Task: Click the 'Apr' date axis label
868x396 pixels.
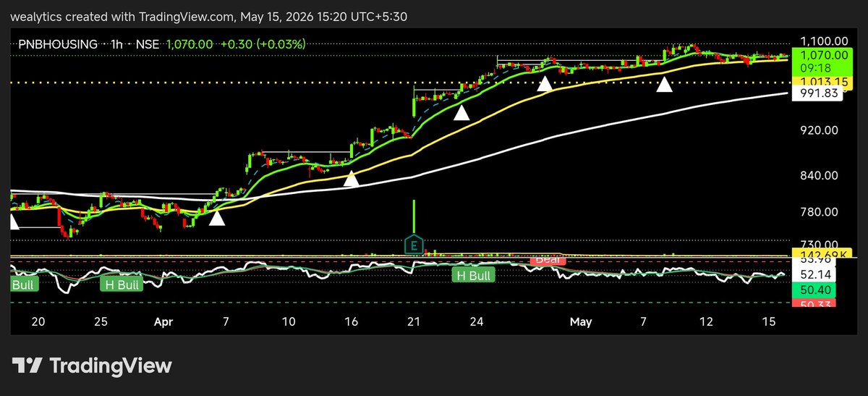Action: coord(165,321)
